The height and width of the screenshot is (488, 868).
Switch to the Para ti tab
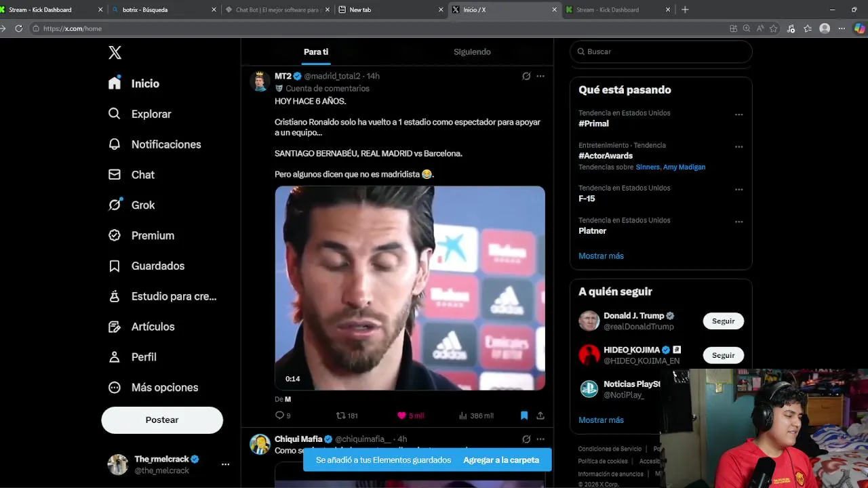(x=316, y=52)
